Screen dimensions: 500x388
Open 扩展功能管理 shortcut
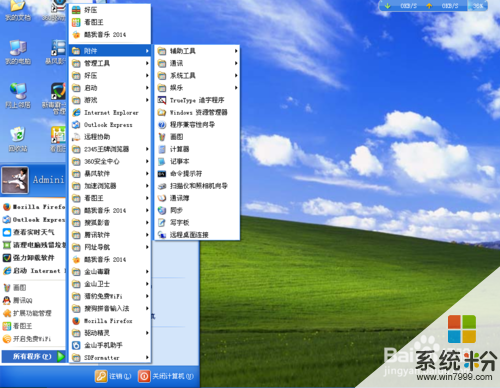(33, 313)
